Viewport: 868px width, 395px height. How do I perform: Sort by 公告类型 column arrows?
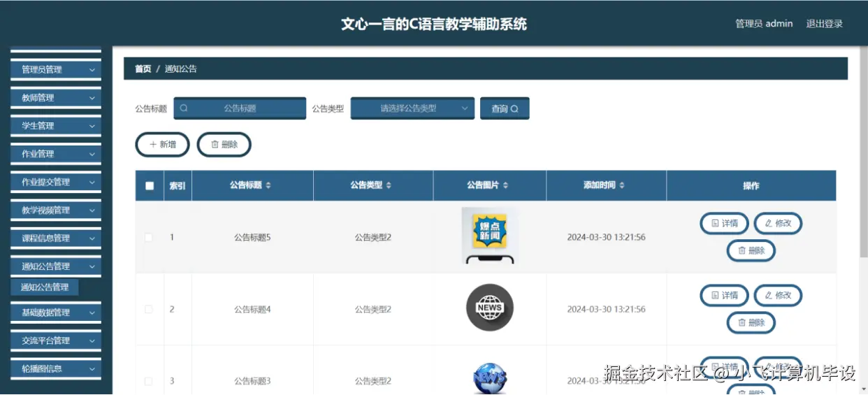[389, 186]
